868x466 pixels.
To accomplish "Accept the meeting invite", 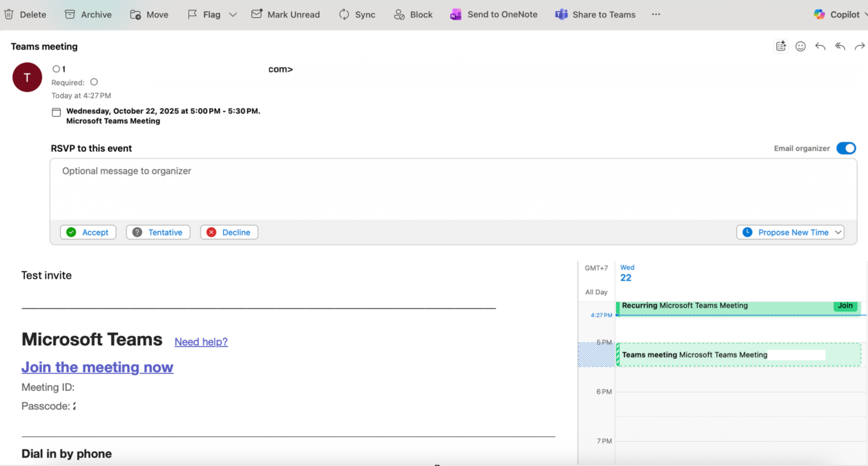I will point(88,232).
